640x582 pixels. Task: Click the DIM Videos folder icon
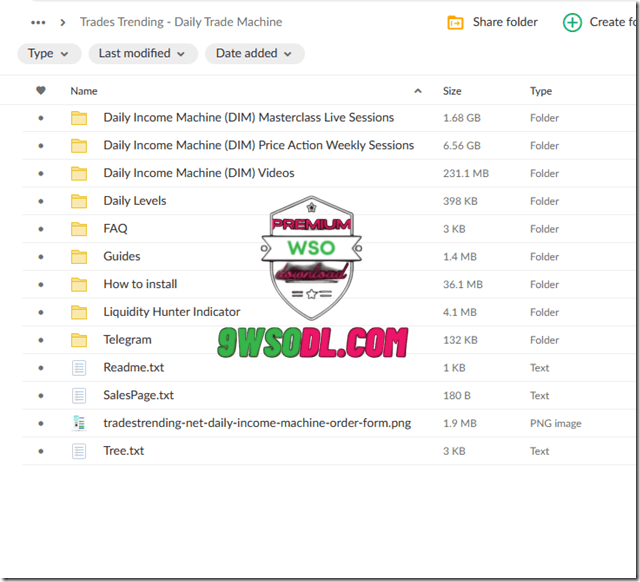tap(79, 173)
